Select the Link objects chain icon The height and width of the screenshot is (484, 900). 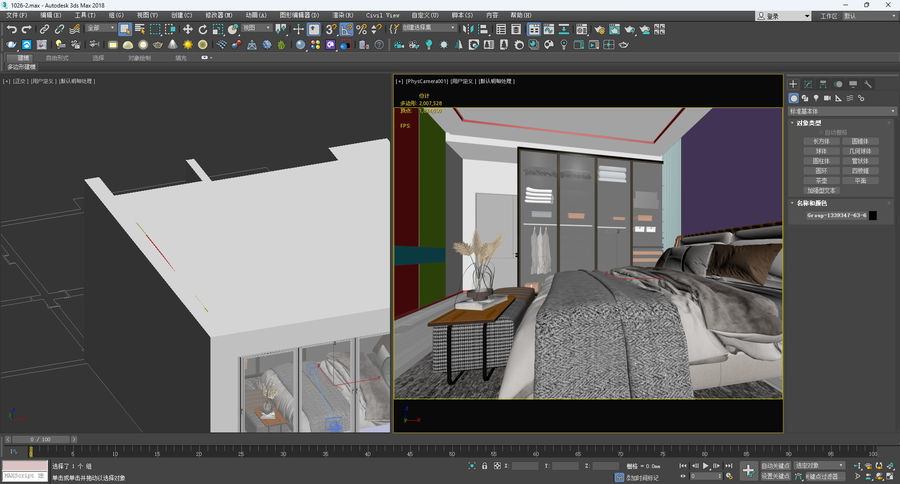44,29
